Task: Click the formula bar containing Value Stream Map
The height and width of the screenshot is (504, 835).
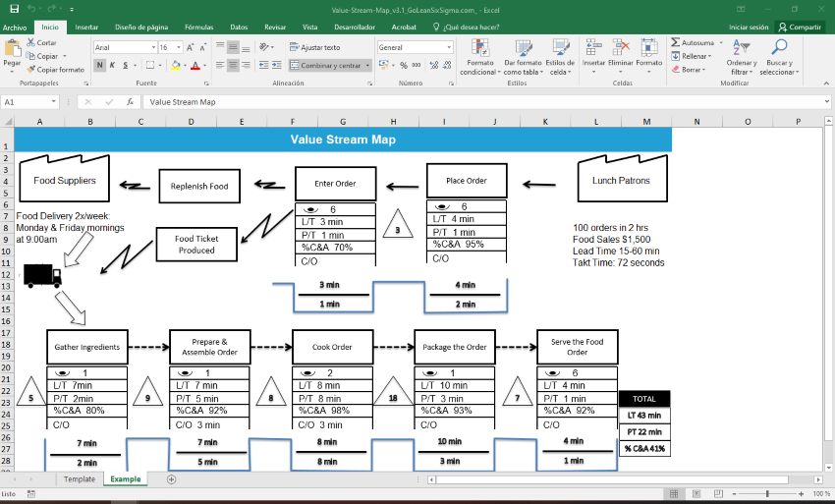Action: (482, 102)
